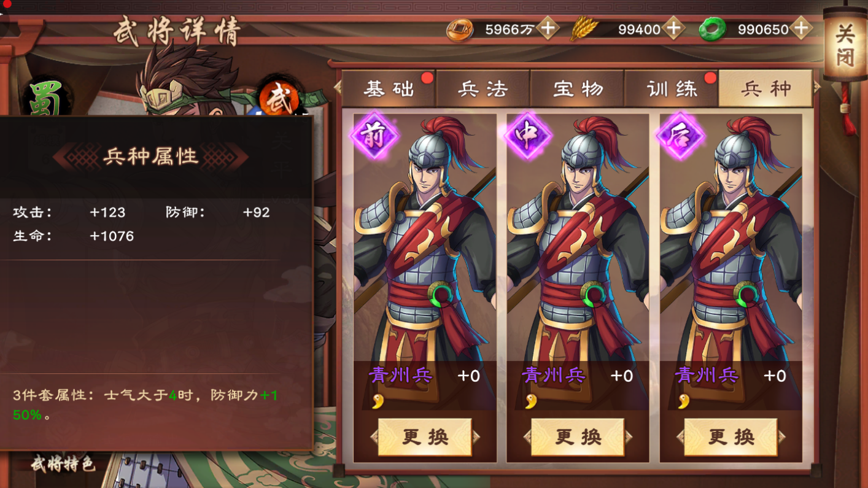Click 更换 under the front troop
Screen dimensions: 868x488
click(425, 437)
